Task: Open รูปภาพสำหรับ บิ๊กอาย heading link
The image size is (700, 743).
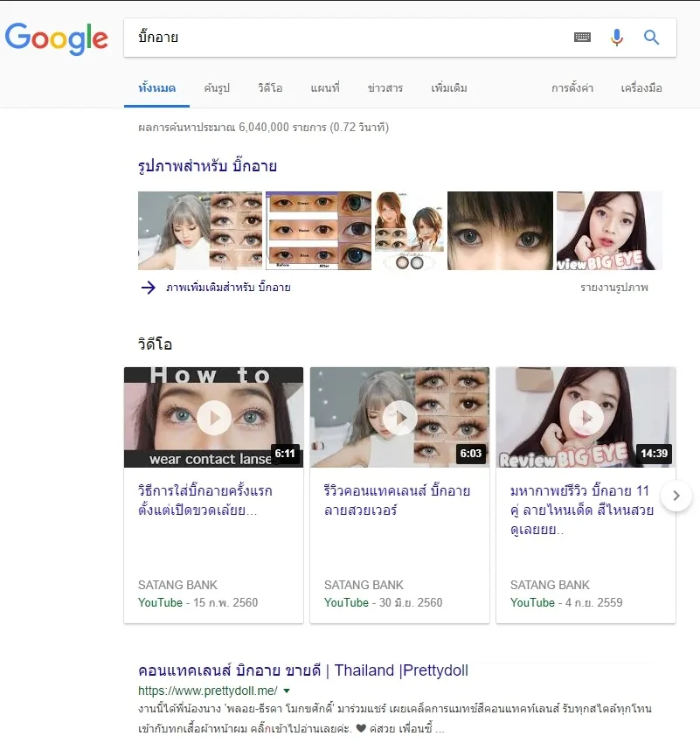Action: point(207,166)
